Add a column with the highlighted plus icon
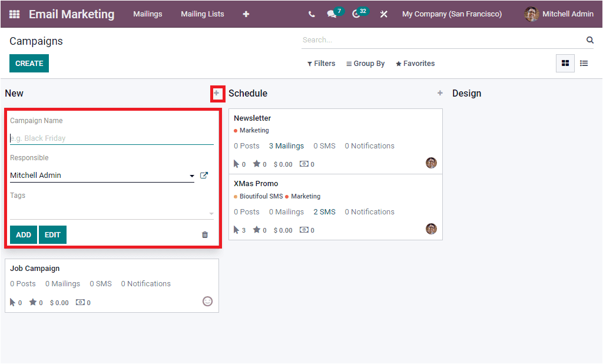Screen dimensions: 603x364 pyautogui.click(x=217, y=93)
